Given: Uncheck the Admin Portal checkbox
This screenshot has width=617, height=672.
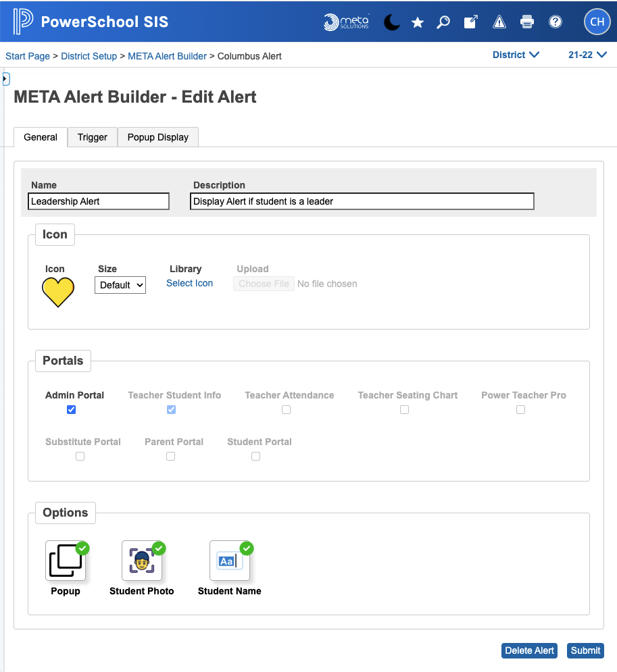Looking at the screenshot, I should tap(71, 409).
